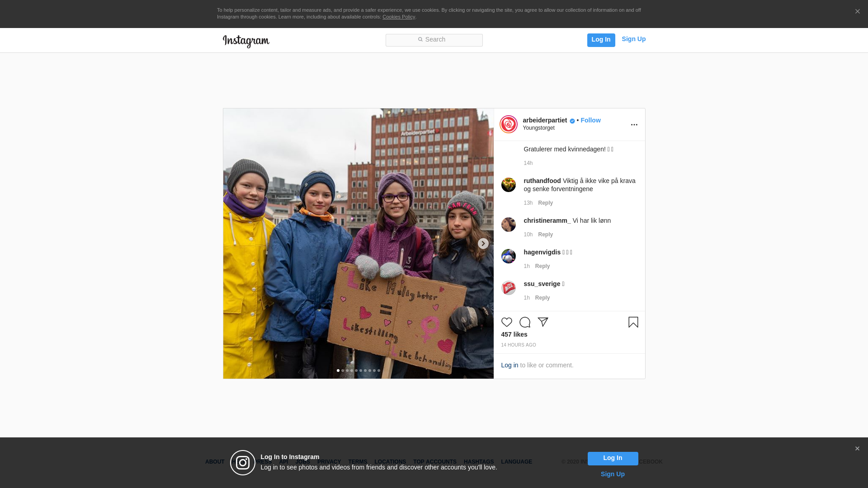
Task: Open the TOP ACCOUNTS footer link
Action: 435,462
